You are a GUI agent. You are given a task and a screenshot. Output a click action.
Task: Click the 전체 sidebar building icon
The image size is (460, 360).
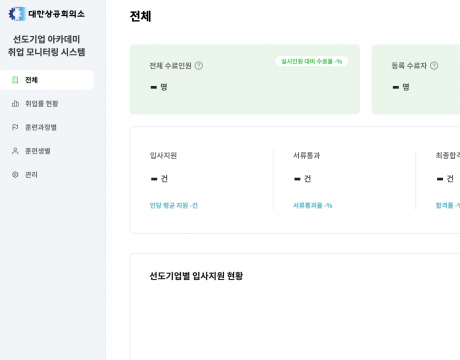coord(15,80)
